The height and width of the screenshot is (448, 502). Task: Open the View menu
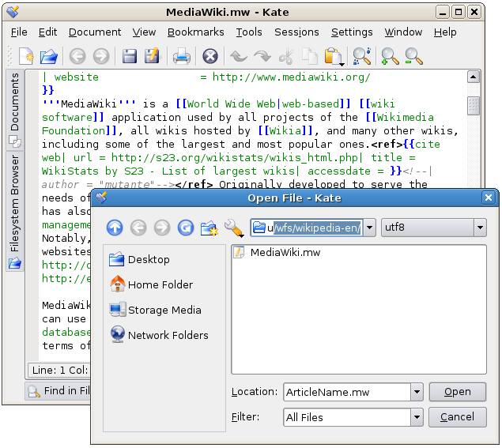point(144,32)
